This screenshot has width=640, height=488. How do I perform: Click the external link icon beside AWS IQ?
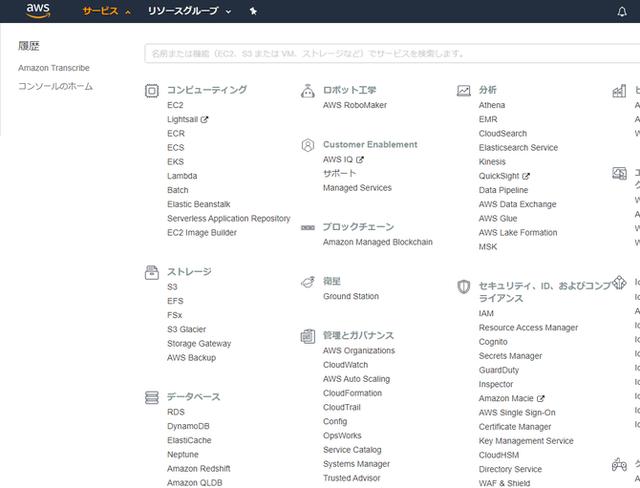[x=360, y=160]
